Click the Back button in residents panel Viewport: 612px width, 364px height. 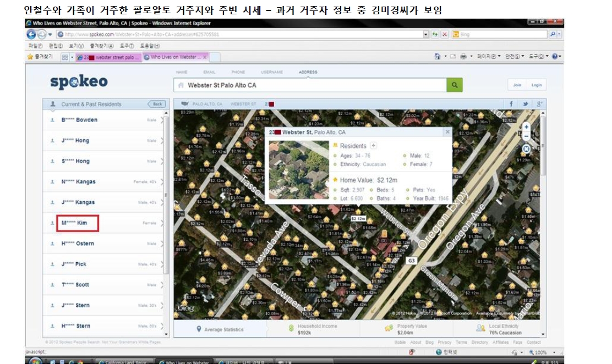point(157,104)
